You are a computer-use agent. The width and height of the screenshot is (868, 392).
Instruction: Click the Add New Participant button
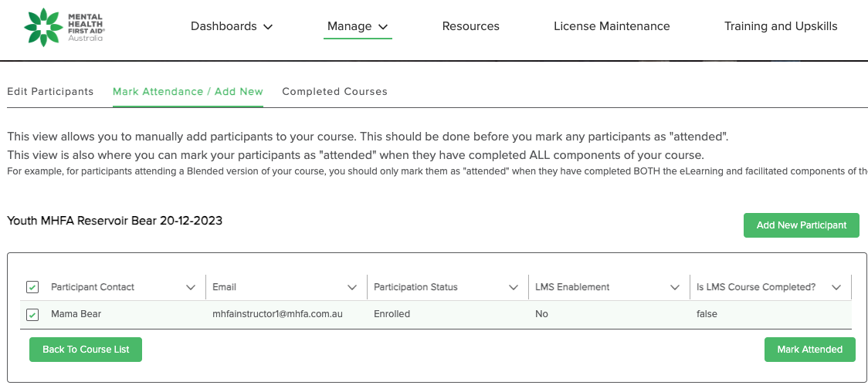click(x=801, y=225)
